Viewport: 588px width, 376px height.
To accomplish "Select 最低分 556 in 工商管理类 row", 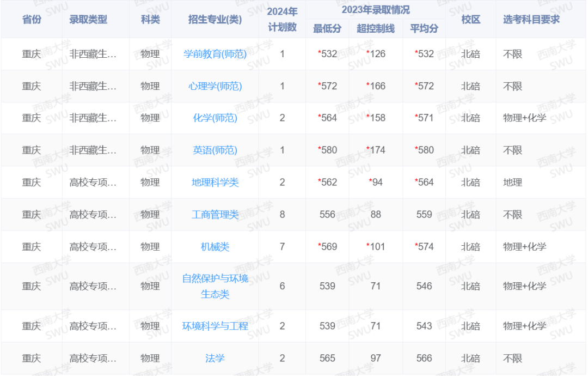I will point(327,215).
